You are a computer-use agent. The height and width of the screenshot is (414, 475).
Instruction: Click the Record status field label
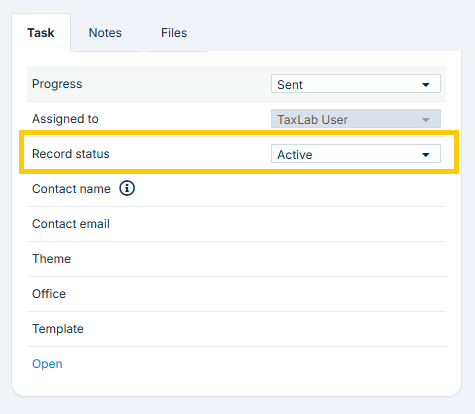71,154
